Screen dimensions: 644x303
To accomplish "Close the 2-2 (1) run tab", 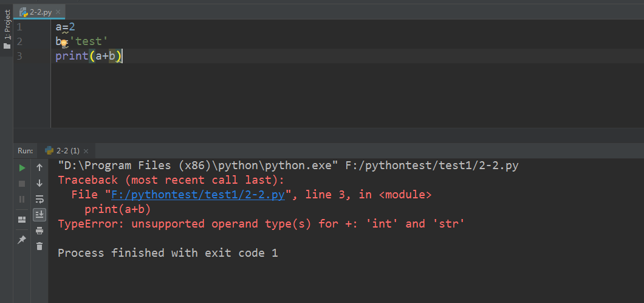I will [86, 151].
